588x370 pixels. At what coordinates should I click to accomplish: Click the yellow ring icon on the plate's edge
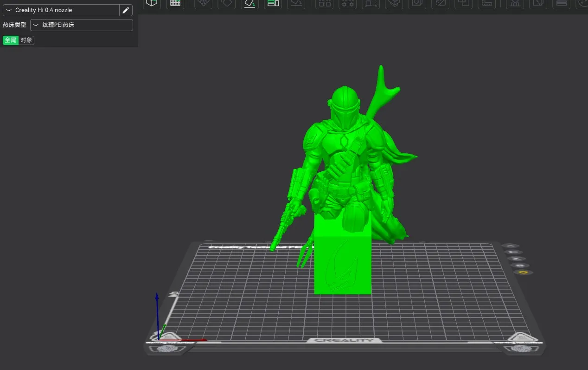(523, 272)
